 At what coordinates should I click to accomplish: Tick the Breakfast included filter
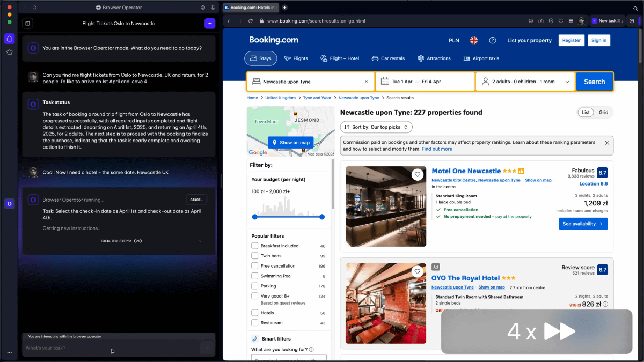(x=255, y=246)
